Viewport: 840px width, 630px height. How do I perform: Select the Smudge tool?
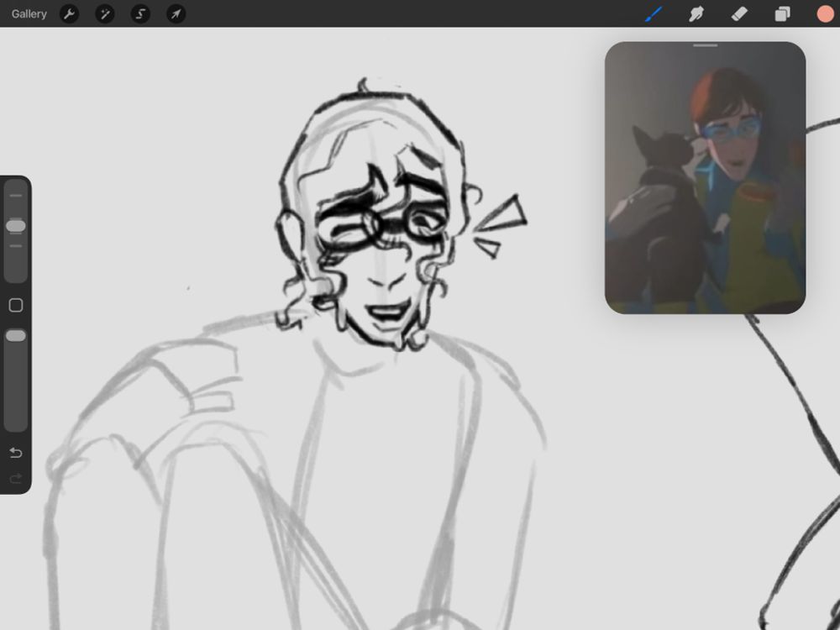[696, 14]
